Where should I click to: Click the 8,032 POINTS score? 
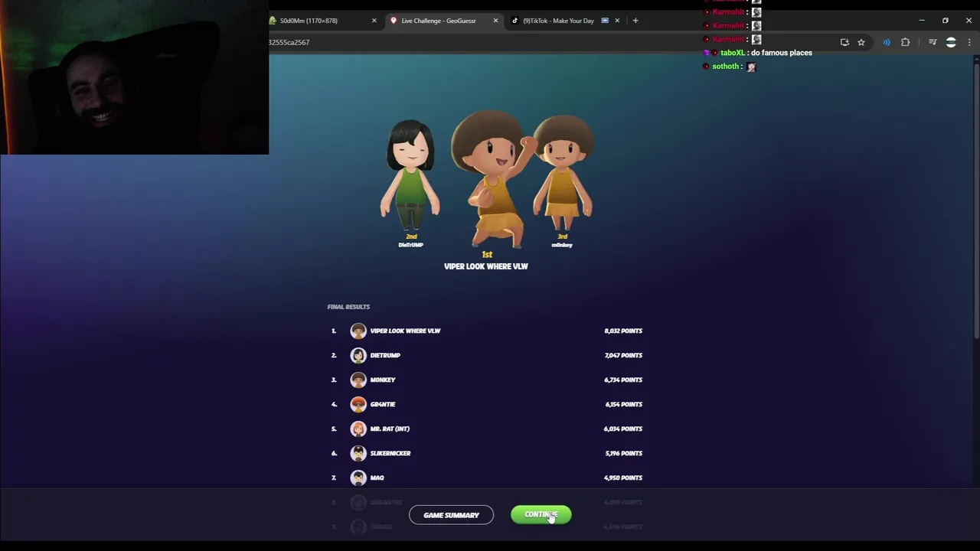click(623, 331)
